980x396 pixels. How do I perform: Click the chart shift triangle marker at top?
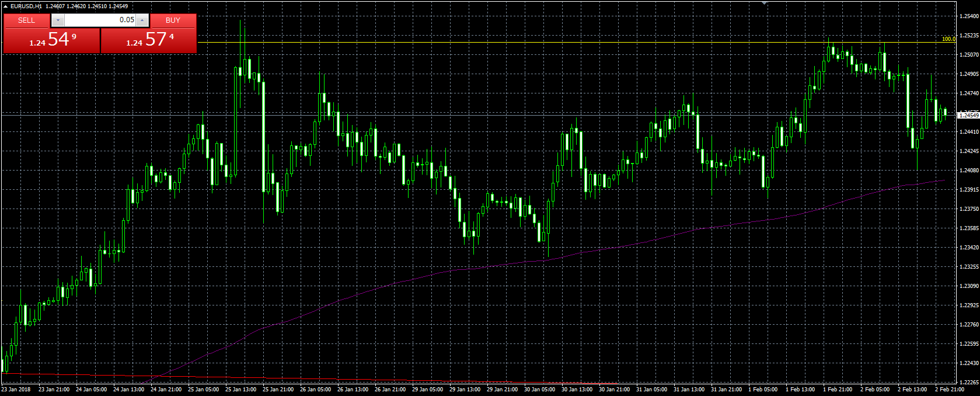coord(764,3)
